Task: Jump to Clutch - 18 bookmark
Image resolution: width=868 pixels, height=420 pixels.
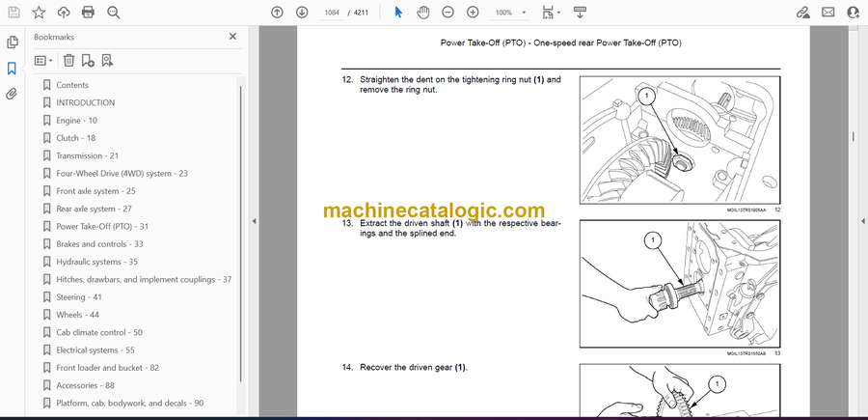Action: pos(76,138)
